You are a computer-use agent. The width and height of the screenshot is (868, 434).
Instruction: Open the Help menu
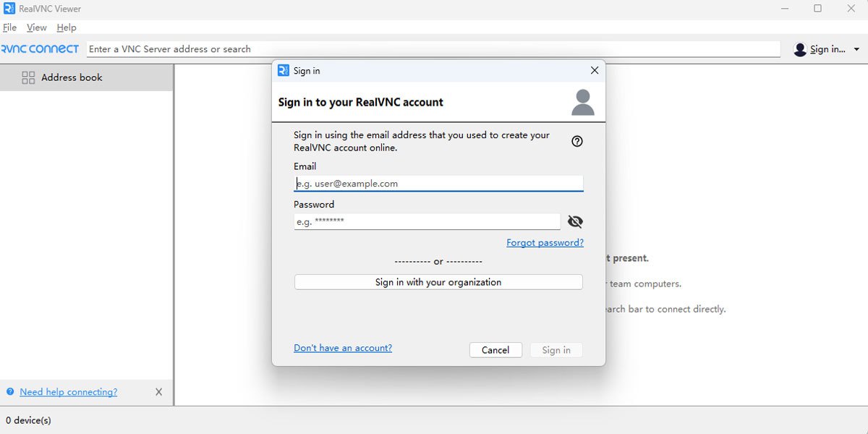coord(67,27)
